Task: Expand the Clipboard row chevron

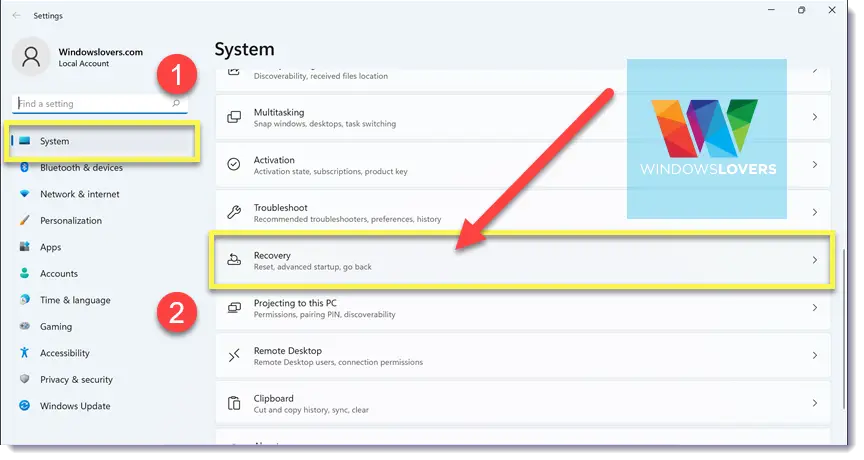Action: [x=814, y=403]
